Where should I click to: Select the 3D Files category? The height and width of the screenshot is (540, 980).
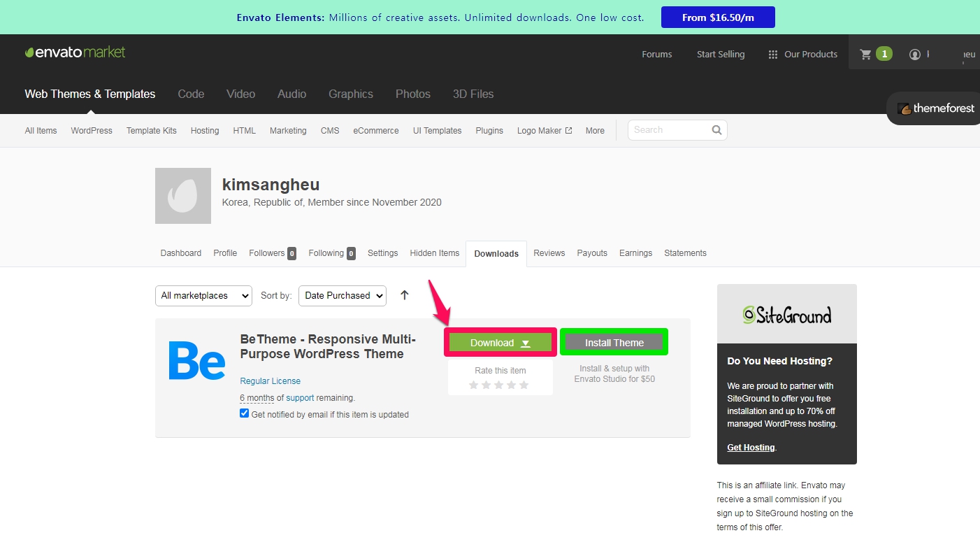point(473,94)
